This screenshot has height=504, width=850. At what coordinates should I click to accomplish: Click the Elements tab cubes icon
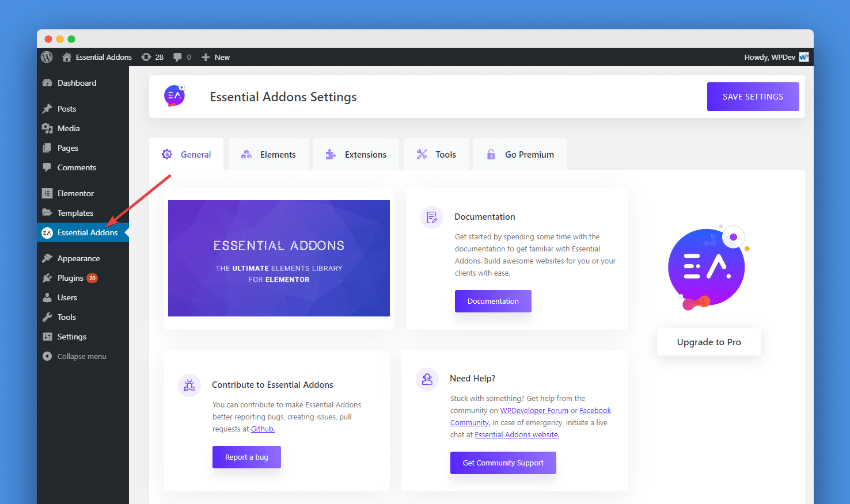(246, 154)
